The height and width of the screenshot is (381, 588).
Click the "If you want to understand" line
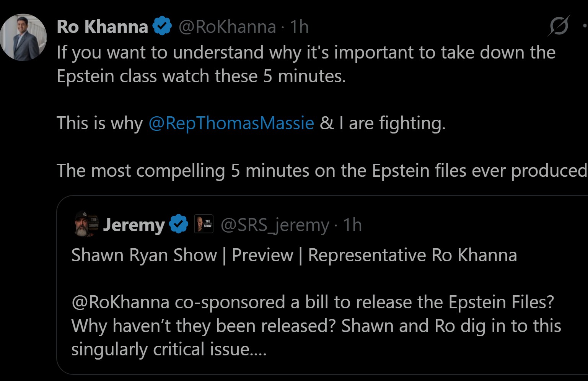(x=306, y=52)
